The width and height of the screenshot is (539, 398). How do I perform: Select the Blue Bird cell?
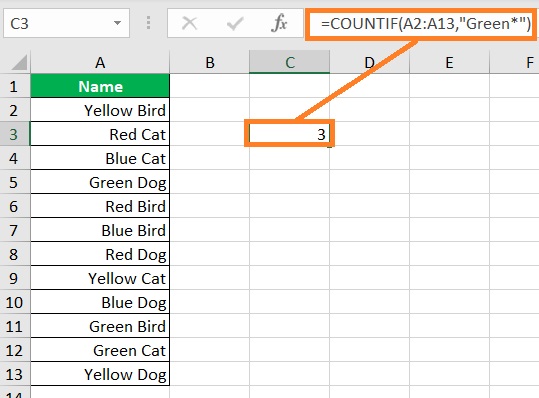coord(100,230)
